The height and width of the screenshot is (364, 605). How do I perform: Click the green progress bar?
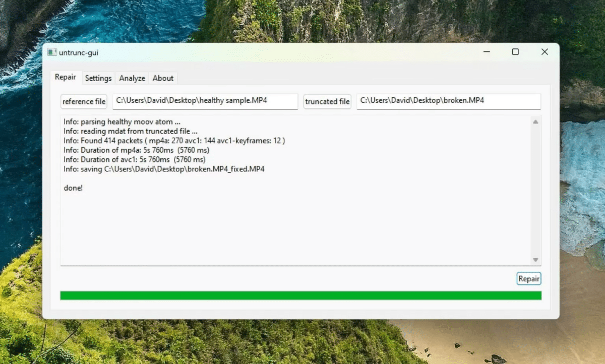[300, 295]
